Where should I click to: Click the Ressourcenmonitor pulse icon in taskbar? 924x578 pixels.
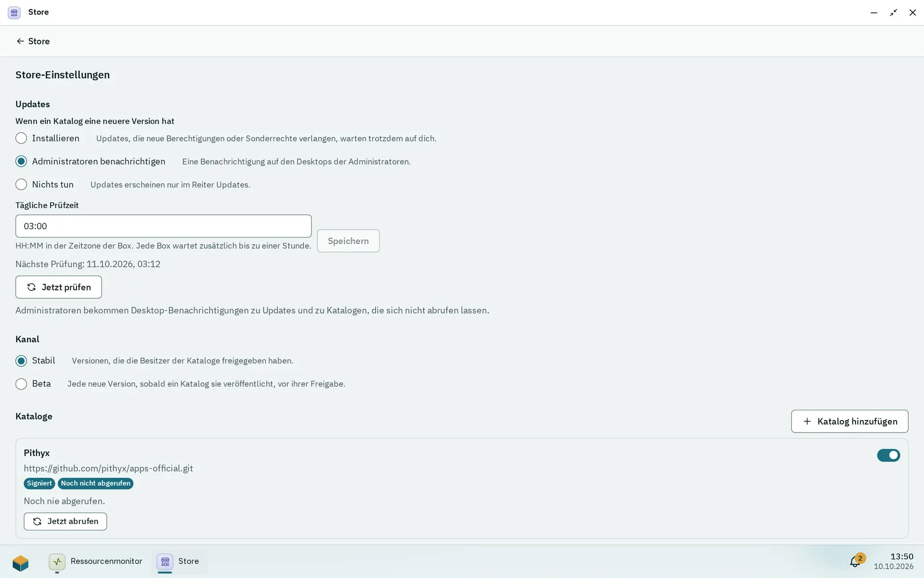pyautogui.click(x=57, y=562)
